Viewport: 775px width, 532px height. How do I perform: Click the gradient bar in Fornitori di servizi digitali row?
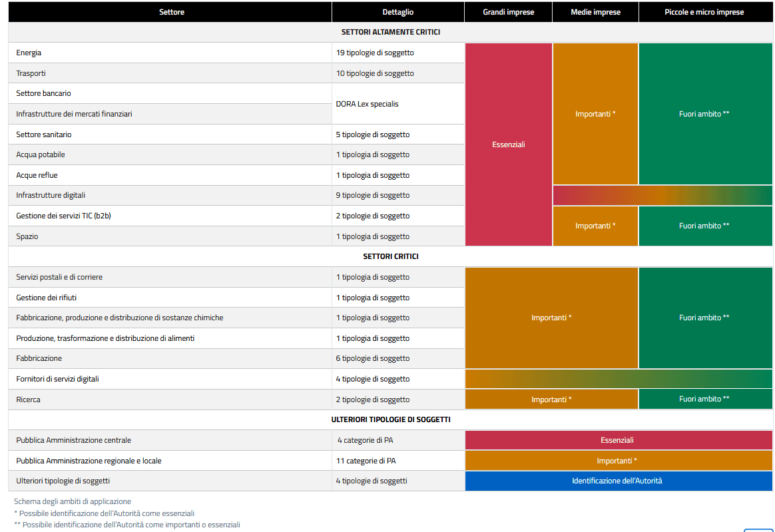[618, 379]
